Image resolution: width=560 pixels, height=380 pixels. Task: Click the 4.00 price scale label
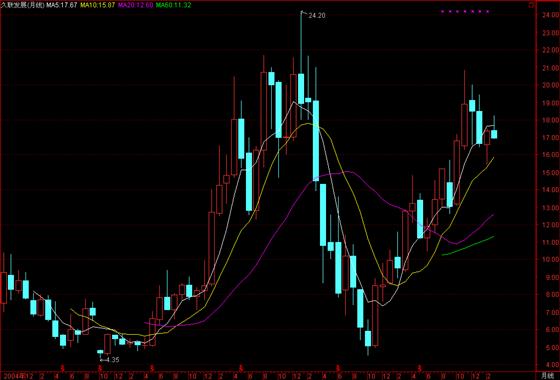pyautogui.click(x=551, y=365)
